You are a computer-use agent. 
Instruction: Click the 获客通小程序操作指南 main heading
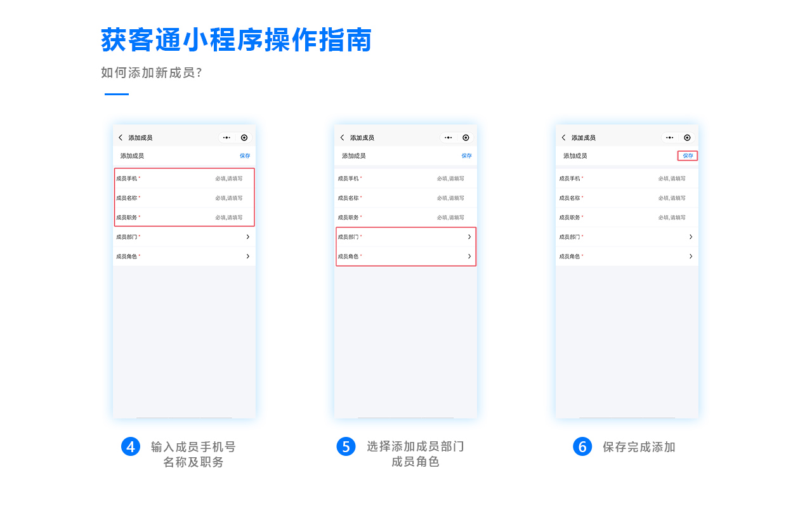[236, 40]
